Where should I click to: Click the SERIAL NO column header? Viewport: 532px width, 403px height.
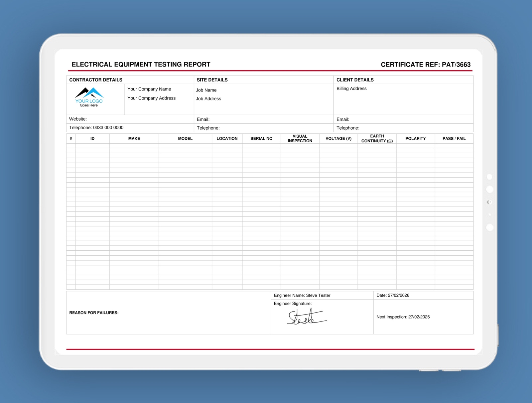261,139
